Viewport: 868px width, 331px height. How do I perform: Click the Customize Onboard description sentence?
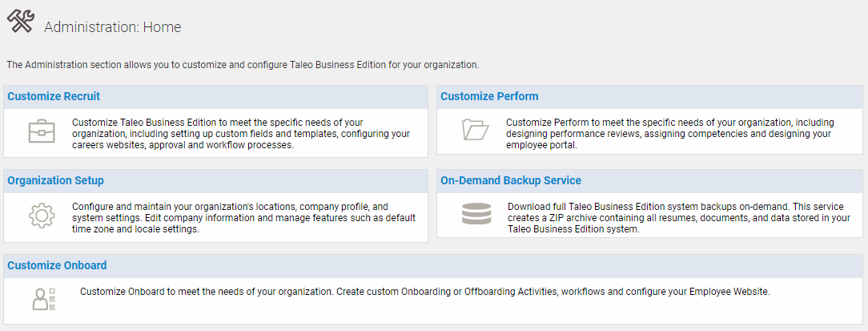[x=424, y=292]
